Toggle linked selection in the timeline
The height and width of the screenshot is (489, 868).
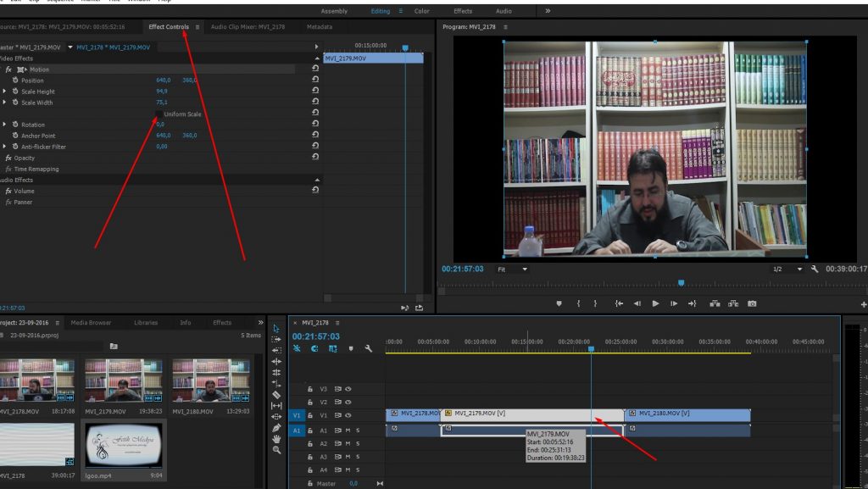332,348
